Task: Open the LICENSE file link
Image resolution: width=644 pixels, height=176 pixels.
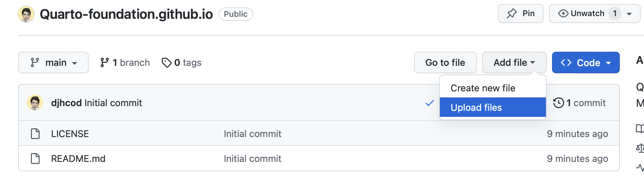Action: (70, 134)
